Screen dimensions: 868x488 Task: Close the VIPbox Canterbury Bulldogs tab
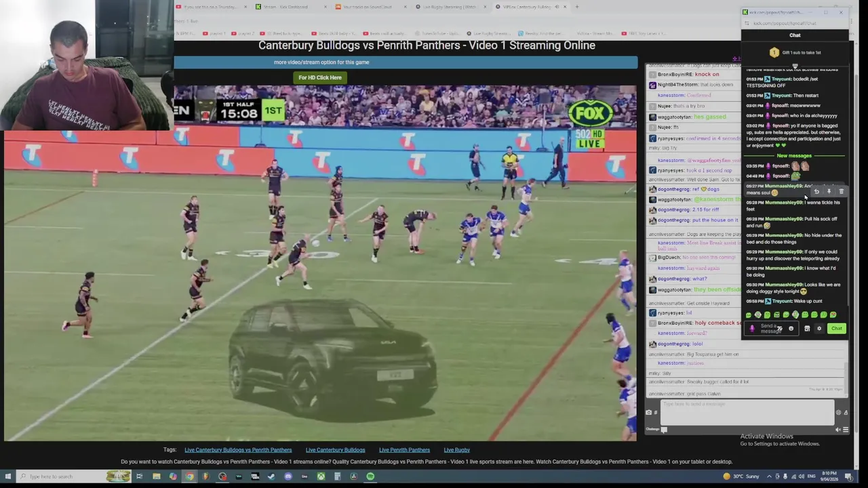click(x=565, y=7)
